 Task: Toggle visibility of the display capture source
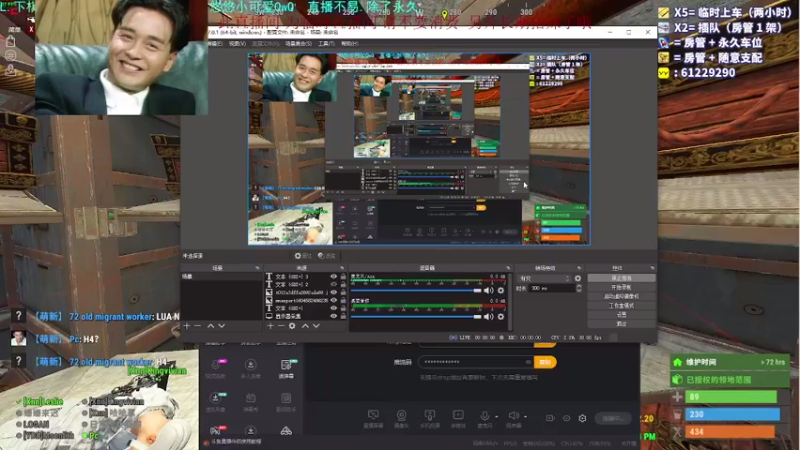[x=334, y=316]
